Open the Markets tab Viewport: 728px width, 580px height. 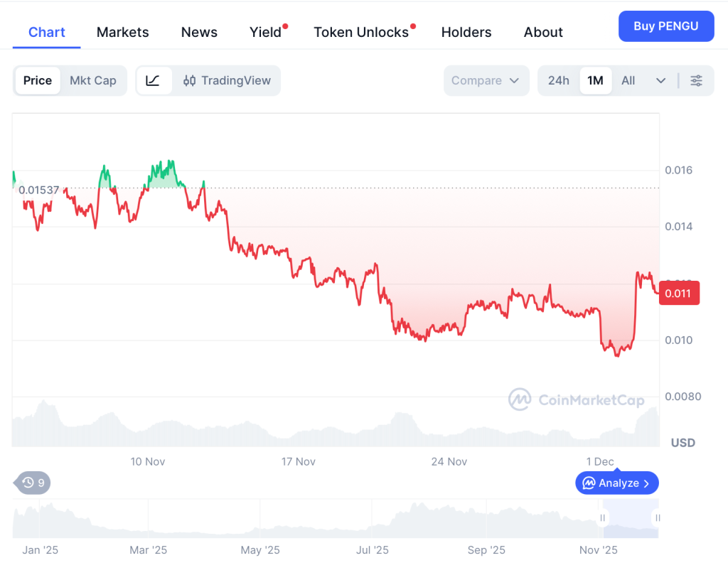point(123,32)
